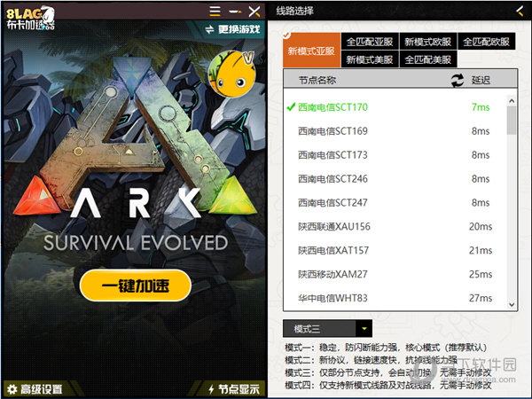Collapse the line selection panel back arrow
This screenshot has width=532, height=399.
(520, 12)
